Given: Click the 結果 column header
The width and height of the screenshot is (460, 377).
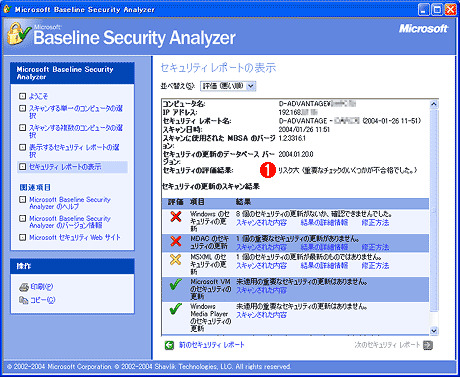Looking at the screenshot, I should (x=243, y=202).
